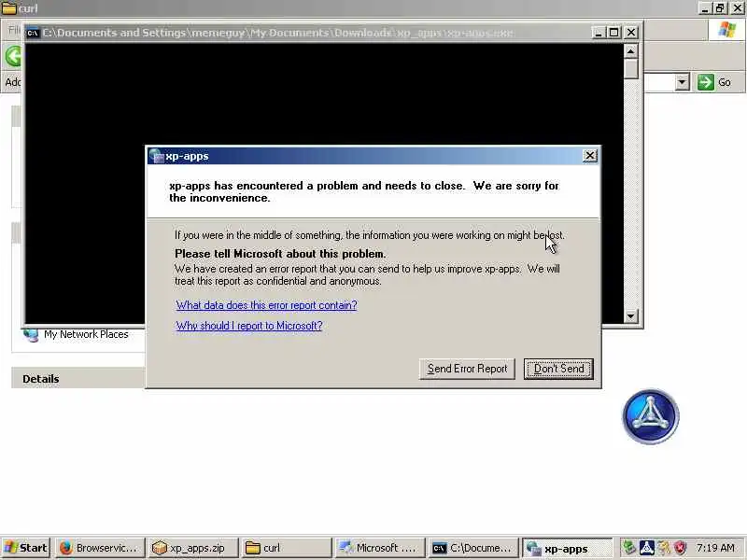Screen dimensions: 747x560
Task: Click the blue triangular floating desktop icon
Action: pyautogui.click(x=651, y=416)
